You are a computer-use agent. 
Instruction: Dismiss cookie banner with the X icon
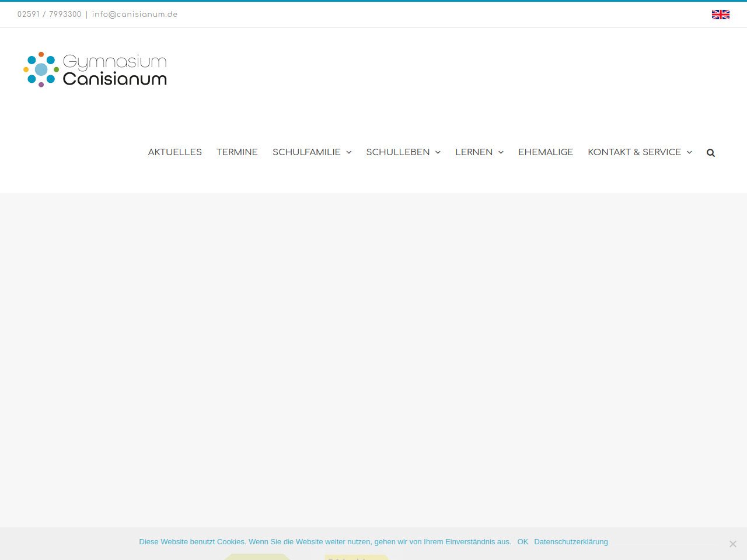(732, 544)
